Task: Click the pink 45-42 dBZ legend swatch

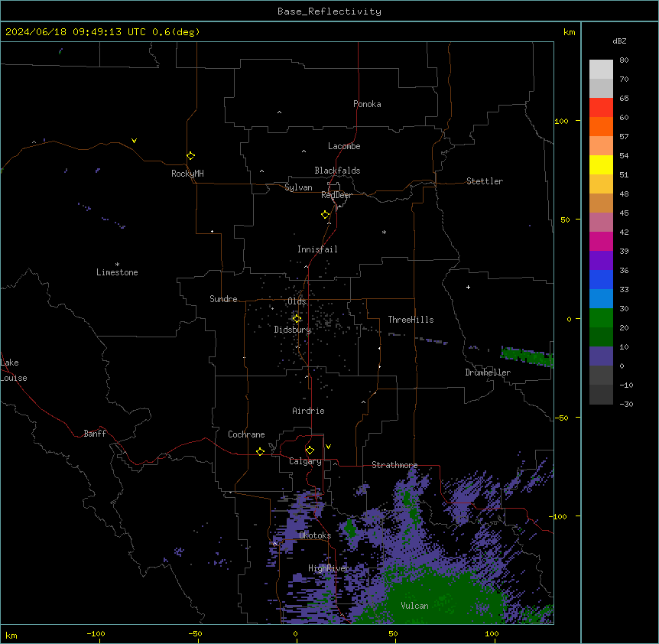Action: tap(601, 222)
